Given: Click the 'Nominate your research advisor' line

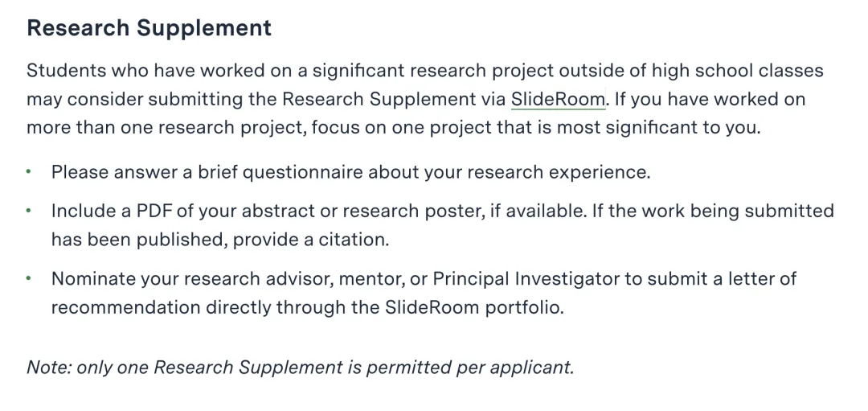Looking at the screenshot, I should (424, 278).
